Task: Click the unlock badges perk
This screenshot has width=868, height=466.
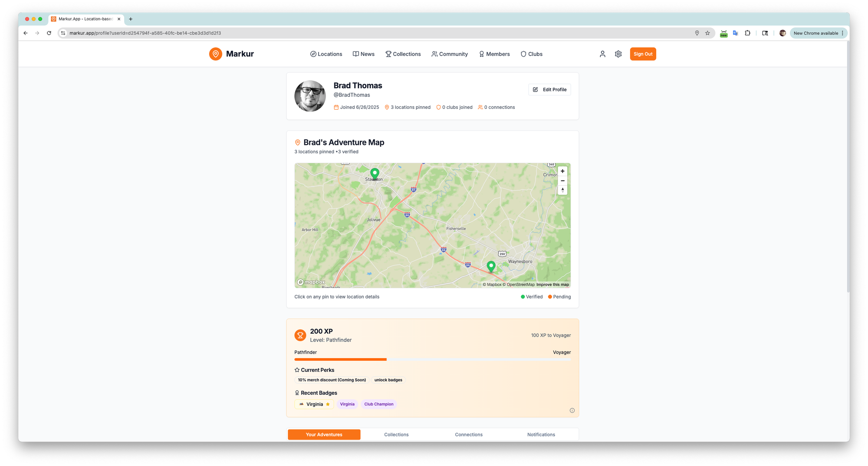Action: [x=388, y=380]
